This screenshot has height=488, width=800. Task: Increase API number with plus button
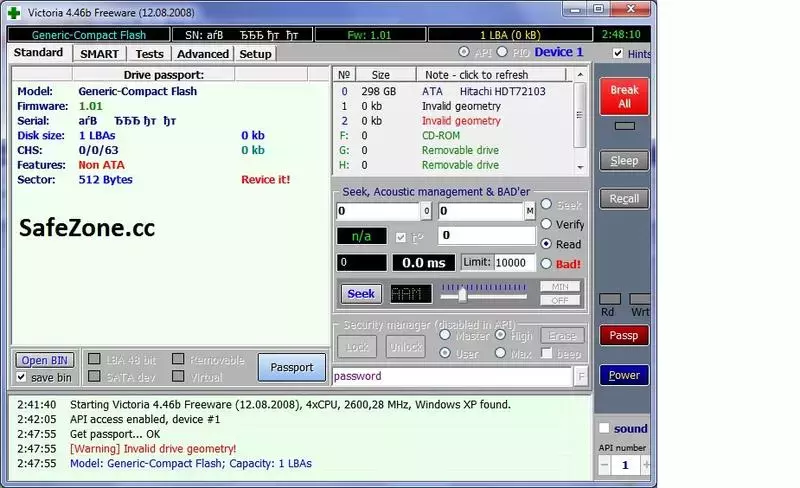(646, 465)
